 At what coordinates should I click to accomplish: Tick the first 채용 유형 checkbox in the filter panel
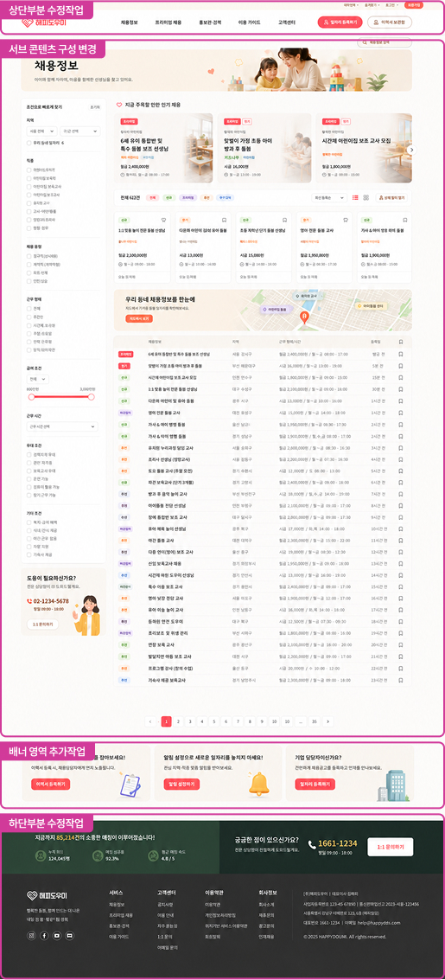coord(29,256)
